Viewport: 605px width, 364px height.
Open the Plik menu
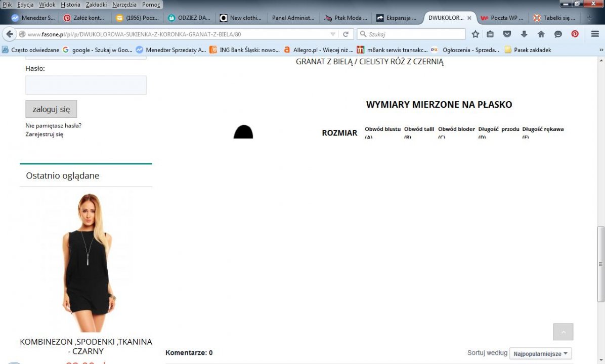pos(7,5)
